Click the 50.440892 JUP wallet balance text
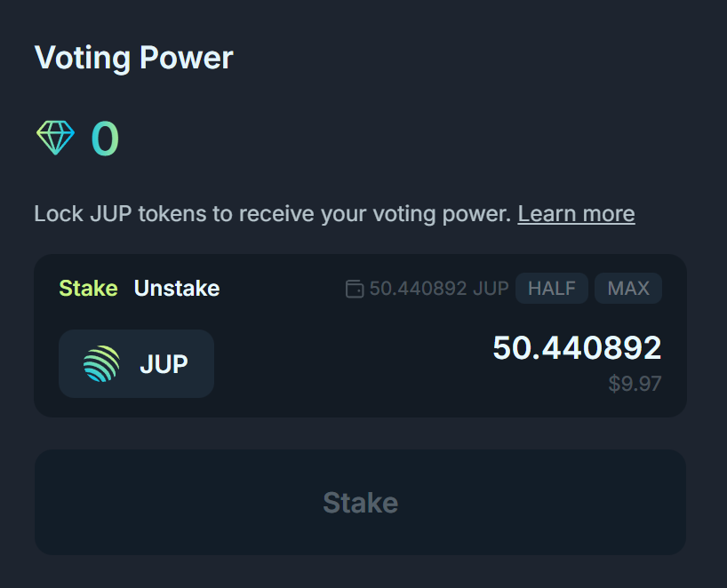The height and width of the screenshot is (588, 727). [439, 289]
